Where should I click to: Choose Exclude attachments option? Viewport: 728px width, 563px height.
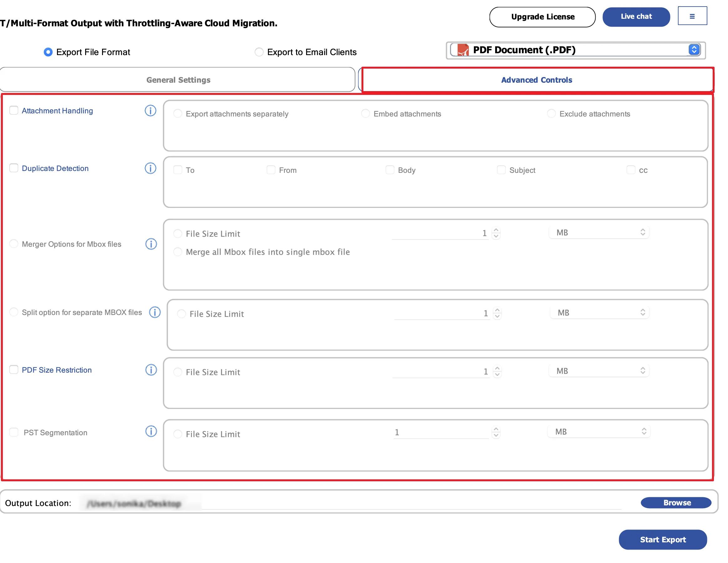point(551,113)
